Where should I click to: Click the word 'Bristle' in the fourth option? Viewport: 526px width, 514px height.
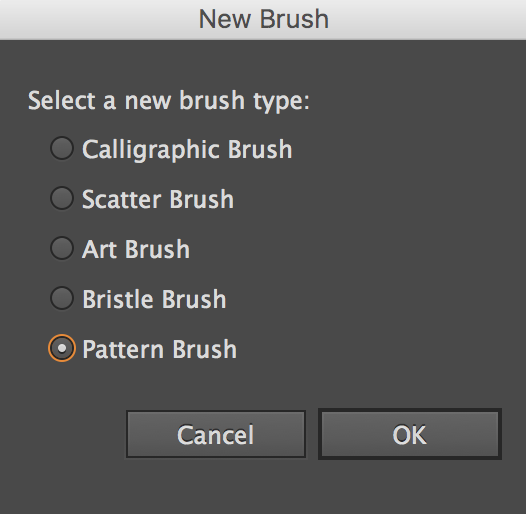click(x=118, y=299)
